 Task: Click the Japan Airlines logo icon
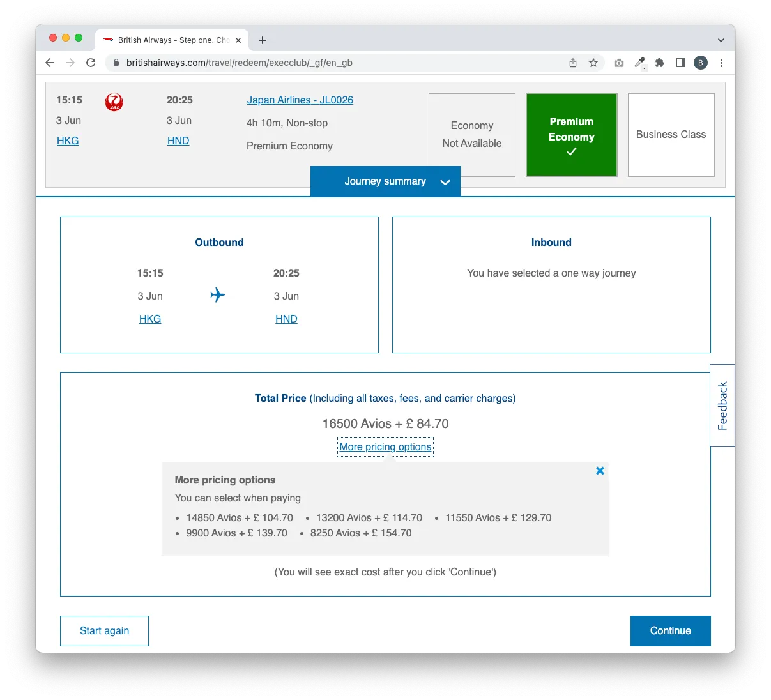(x=114, y=102)
